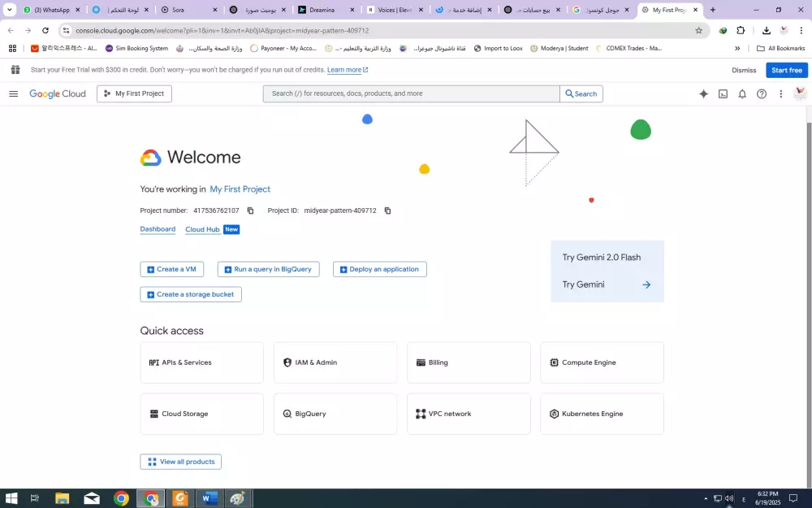Open Compute Engine from Quick access

click(602, 362)
